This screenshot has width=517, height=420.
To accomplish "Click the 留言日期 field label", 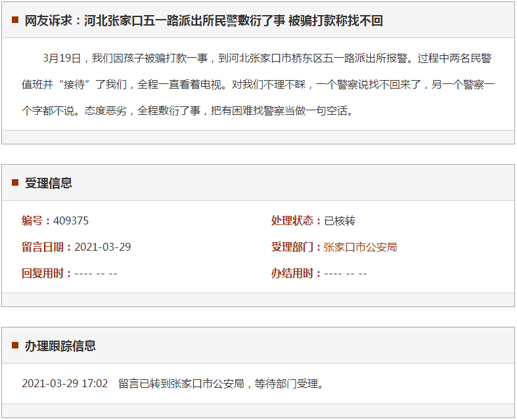I will pyautogui.click(x=47, y=247).
